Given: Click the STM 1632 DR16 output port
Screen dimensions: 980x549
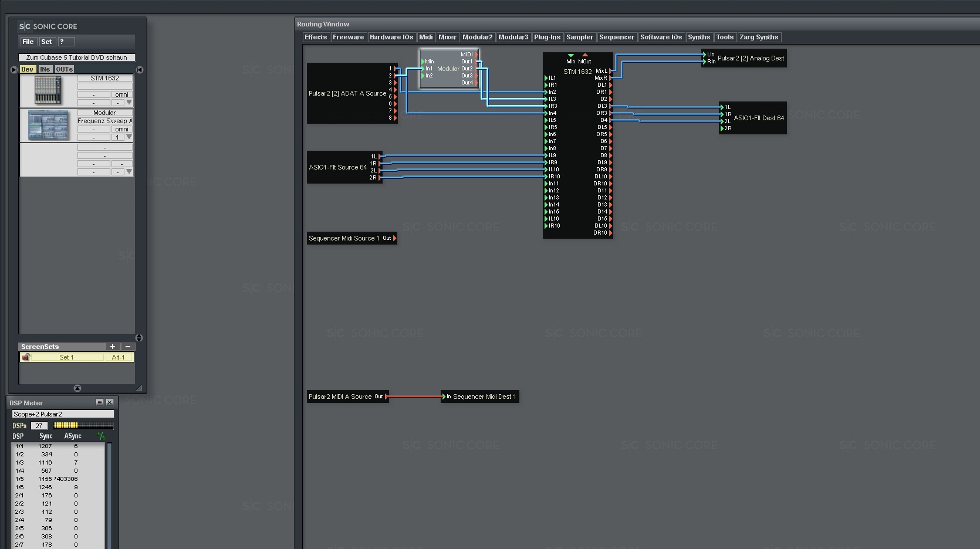Looking at the screenshot, I should click(610, 233).
